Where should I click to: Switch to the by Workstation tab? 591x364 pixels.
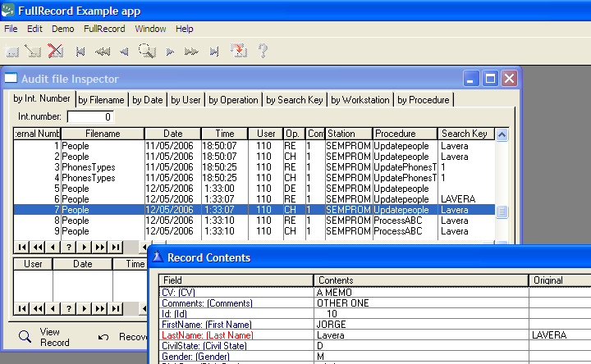[x=360, y=100]
